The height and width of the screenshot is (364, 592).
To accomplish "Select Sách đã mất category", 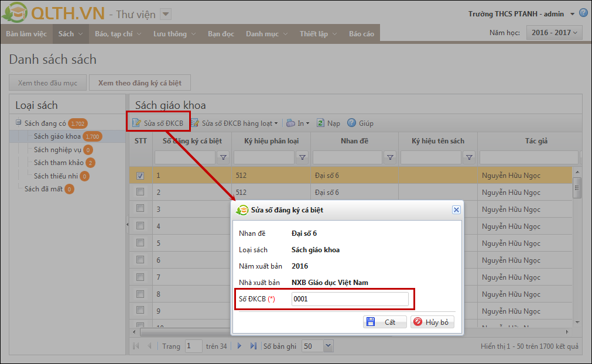I will pyautogui.click(x=43, y=189).
